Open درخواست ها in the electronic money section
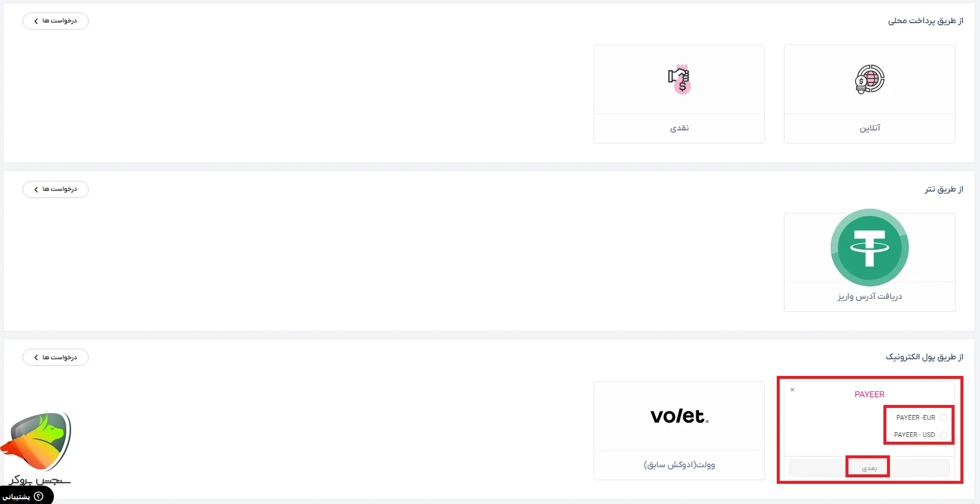 coord(56,358)
